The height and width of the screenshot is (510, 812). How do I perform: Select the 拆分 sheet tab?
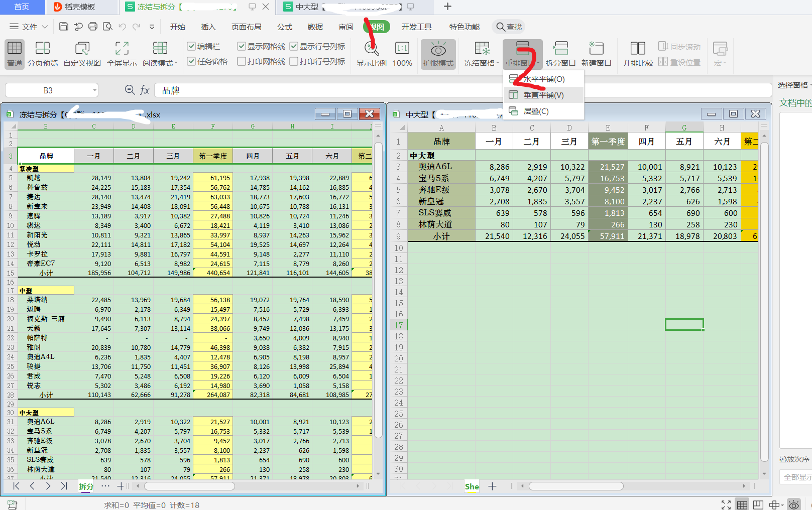click(86, 486)
